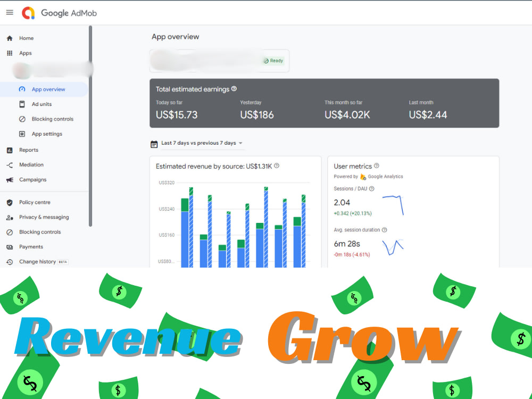Image resolution: width=532 pixels, height=399 pixels.
Task: Click the Payments cash icon
Action: coord(10,247)
